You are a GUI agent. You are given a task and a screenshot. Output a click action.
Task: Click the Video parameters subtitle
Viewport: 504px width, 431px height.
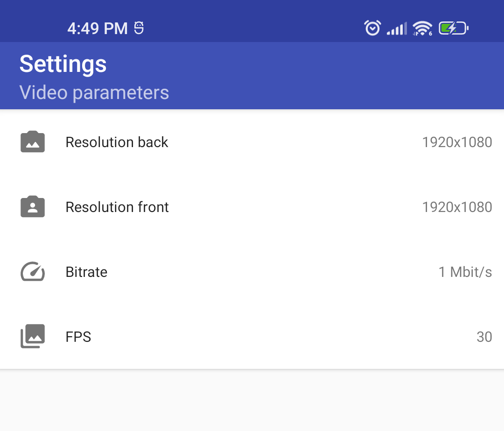94,92
